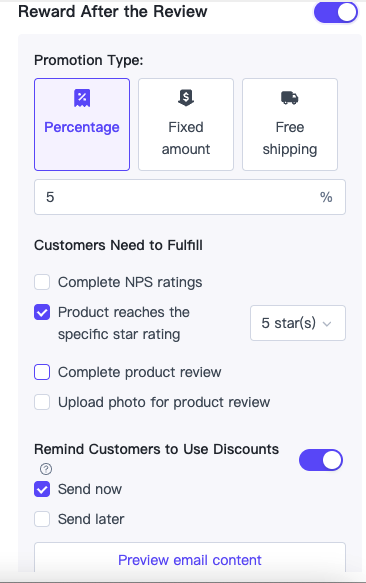Click the chevron in star rating selector

[327, 324]
